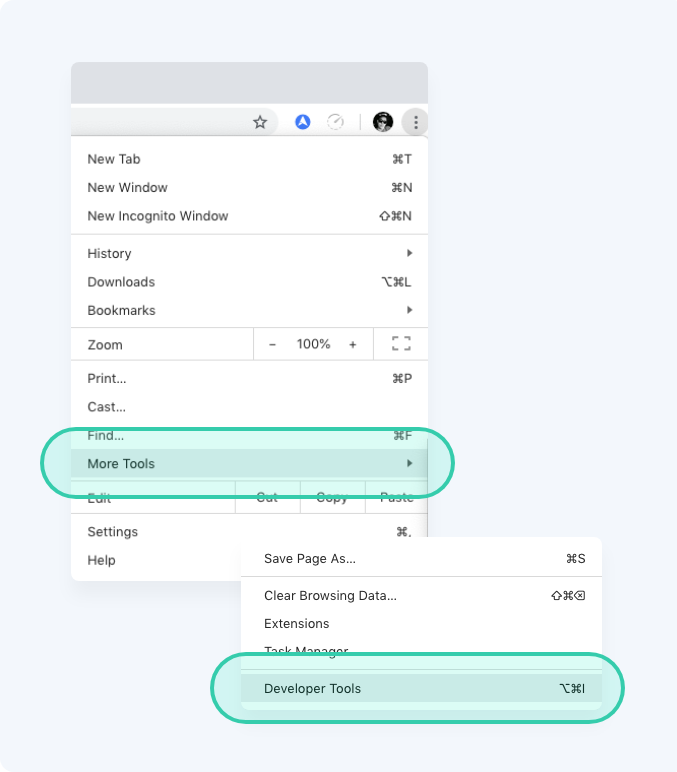Open the user profile avatar
The width and height of the screenshot is (677, 772).
383,122
